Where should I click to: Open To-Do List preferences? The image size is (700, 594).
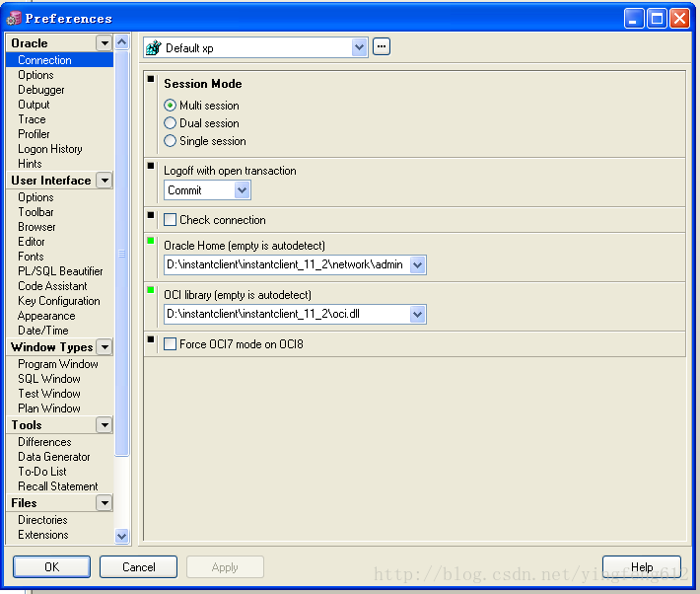click(x=42, y=471)
